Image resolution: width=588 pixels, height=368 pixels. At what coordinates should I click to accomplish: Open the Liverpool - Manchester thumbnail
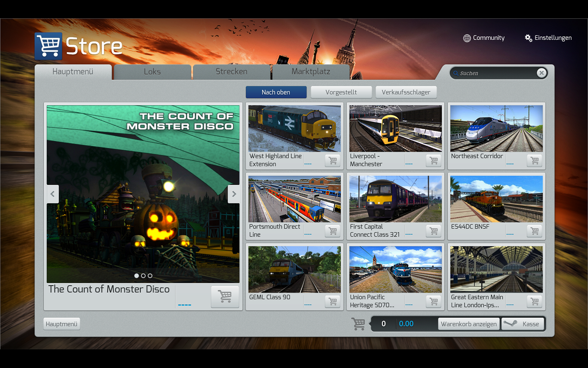click(x=395, y=128)
